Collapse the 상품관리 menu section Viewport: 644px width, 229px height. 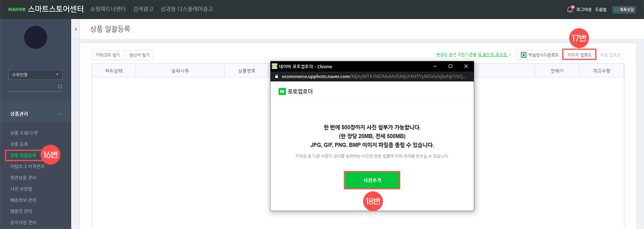coord(59,114)
